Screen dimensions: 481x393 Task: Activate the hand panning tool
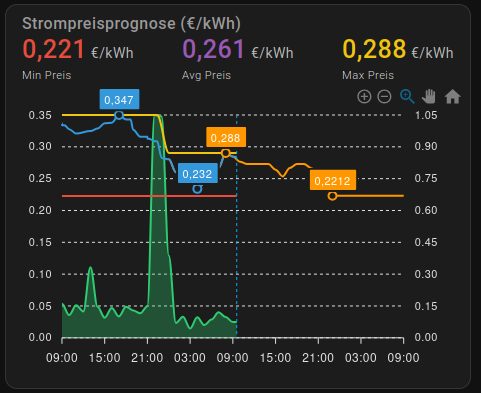tap(429, 97)
